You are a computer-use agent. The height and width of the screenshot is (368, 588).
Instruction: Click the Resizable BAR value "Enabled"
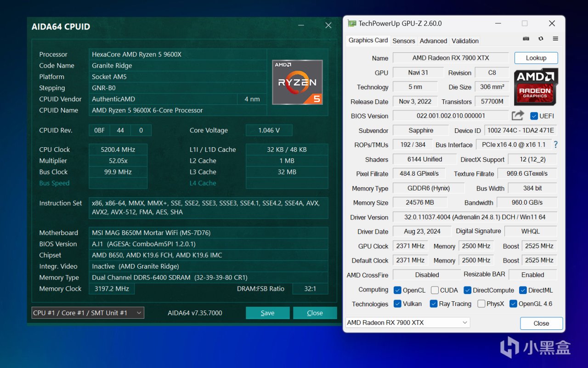(532, 275)
